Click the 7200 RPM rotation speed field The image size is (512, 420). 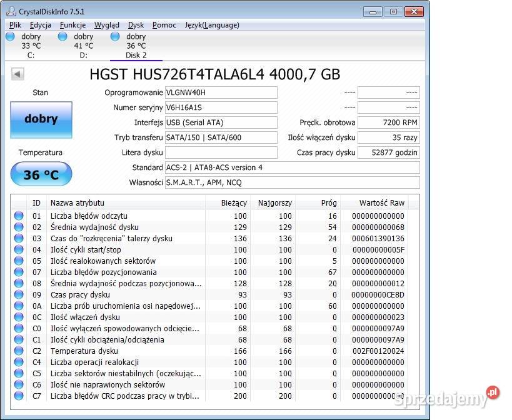389,122
